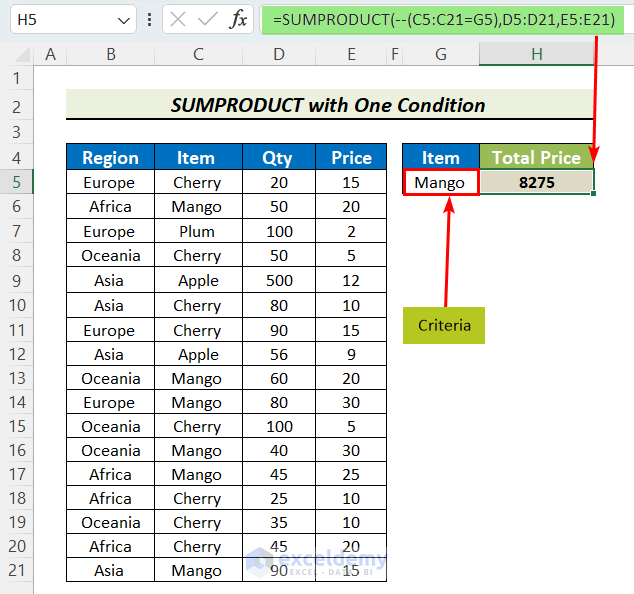The image size is (634, 594).
Task: Click the Name Box showing H5
Action: click(x=73, y=19)
